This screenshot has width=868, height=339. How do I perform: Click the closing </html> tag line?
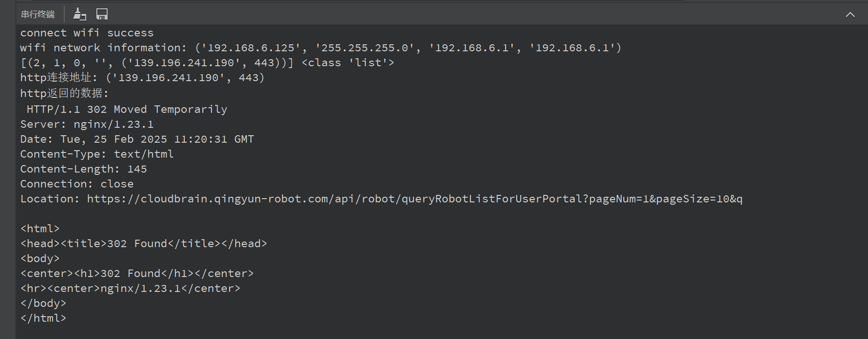coord(43,318)
